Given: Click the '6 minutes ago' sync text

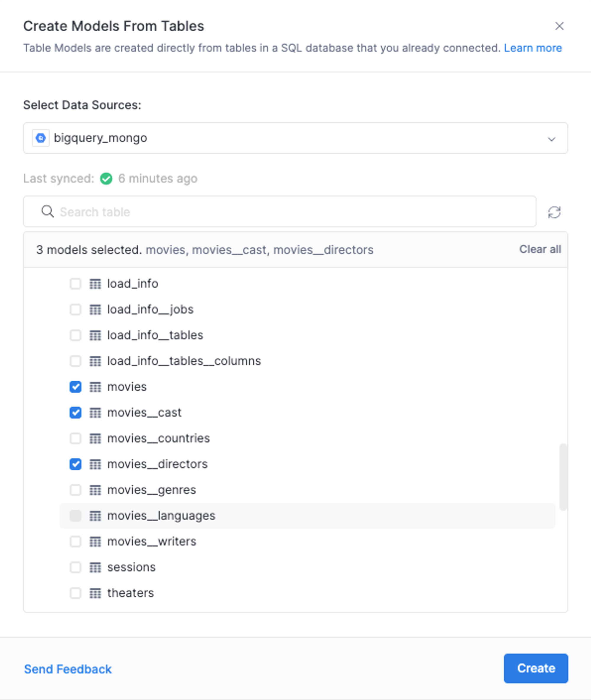Looking at the screenshot, I should (x=158, y=178).
